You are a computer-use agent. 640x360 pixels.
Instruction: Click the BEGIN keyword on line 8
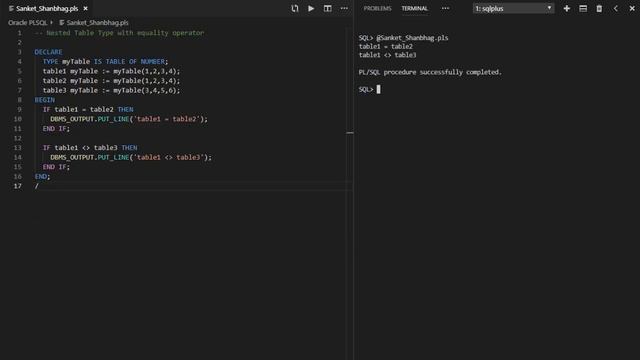tap(44, 100)
